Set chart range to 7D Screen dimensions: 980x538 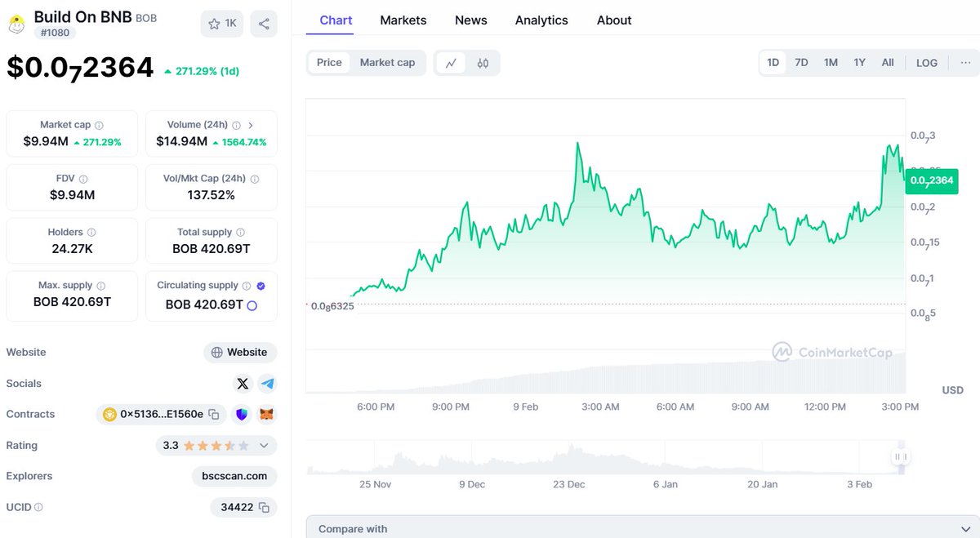point(801,63)
